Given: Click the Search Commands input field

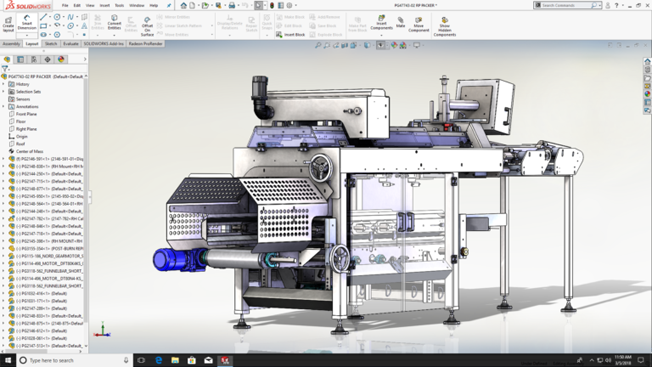Looking at the screenshot, I should pos(566,5).
